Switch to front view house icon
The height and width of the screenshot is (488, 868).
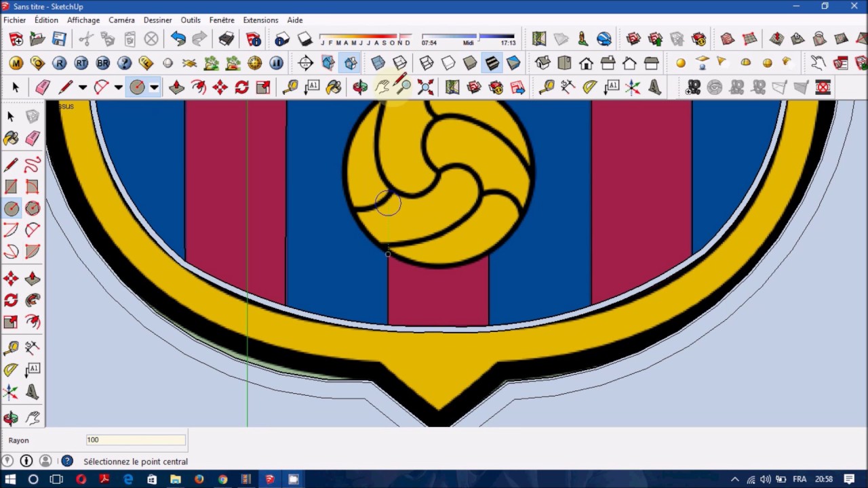click(x=586, y=63)
